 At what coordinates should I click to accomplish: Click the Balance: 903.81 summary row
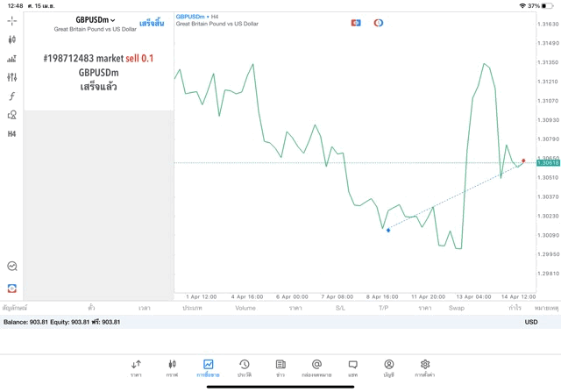[x=280, y=322]
